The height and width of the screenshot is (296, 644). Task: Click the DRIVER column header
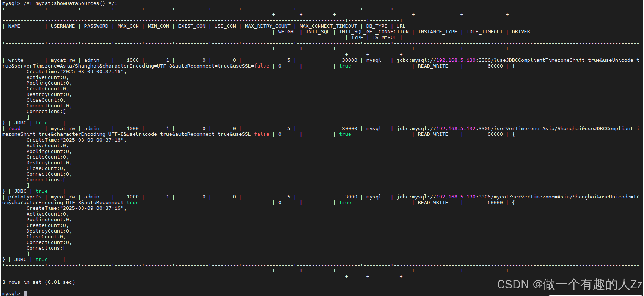pyautogui.click(x=521, y=32)
